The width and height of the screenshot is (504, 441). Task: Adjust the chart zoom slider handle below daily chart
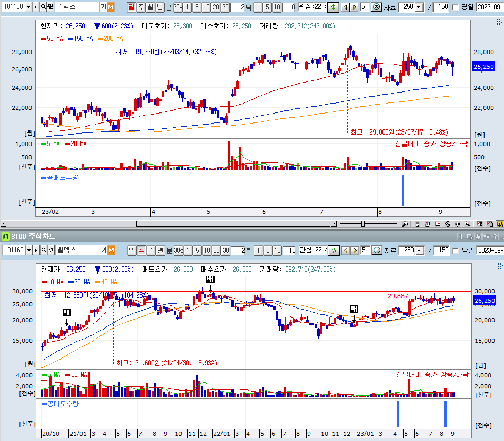(363, 224)
